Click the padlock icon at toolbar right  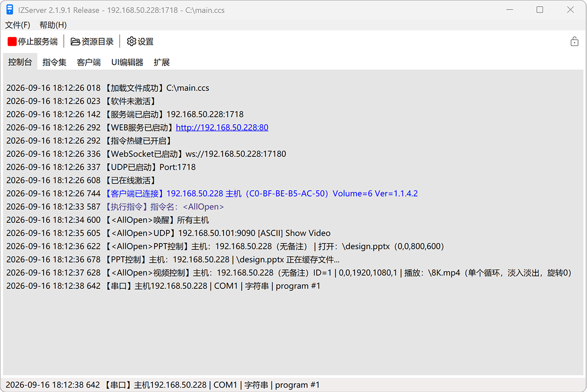pyautogui.click(x=575, y=42)
